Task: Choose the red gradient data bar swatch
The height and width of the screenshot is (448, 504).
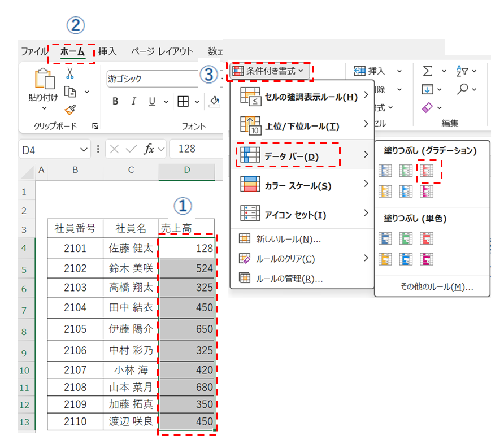Action: (x=427, y=171)
